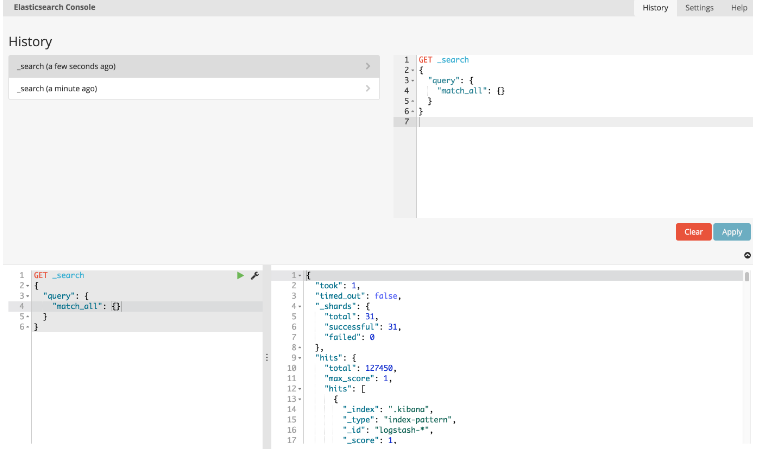The width and height of the screenshot is (758, 459).
Task: Switch to the History tab
Action: tap(655, 8)
